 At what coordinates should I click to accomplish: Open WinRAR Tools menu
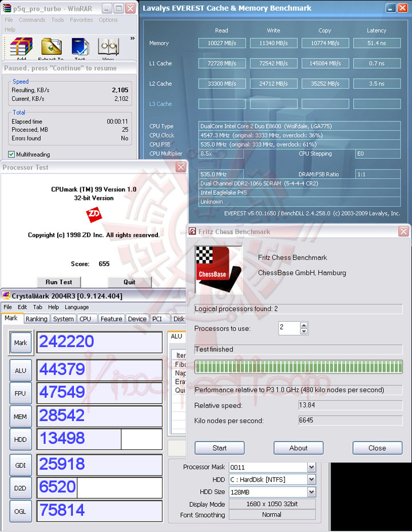(x=58, y=19)
